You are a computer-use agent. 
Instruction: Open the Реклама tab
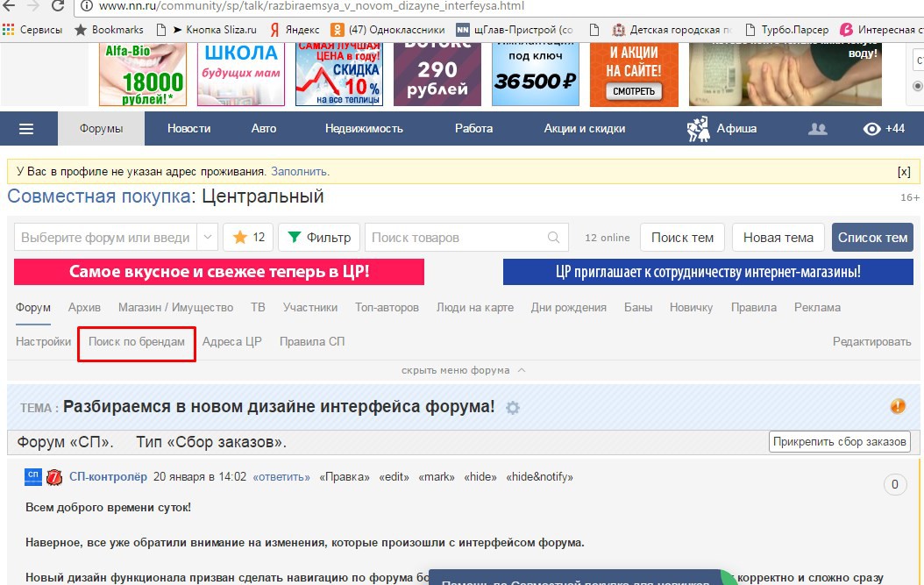click(x=817, y=307)
